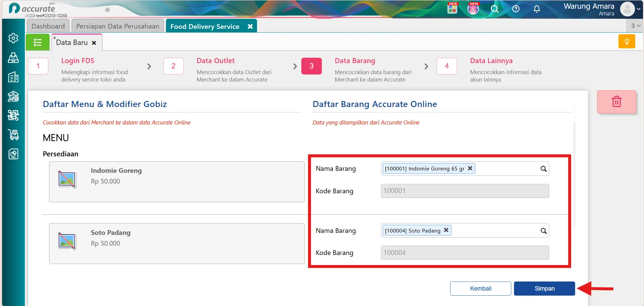This screenshot has height=306, width=644.
Task: Open the company building sidebar icon
Action: [x=13, y=77]
